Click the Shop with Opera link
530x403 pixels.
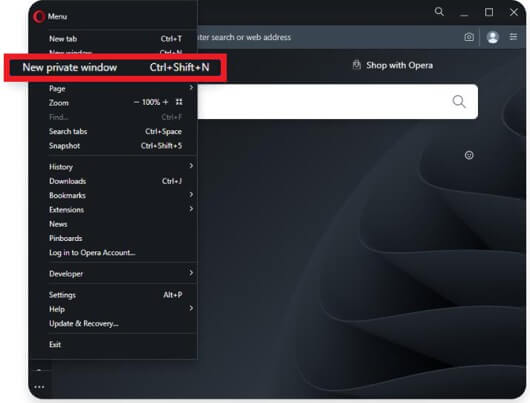(x=392, y=65)
